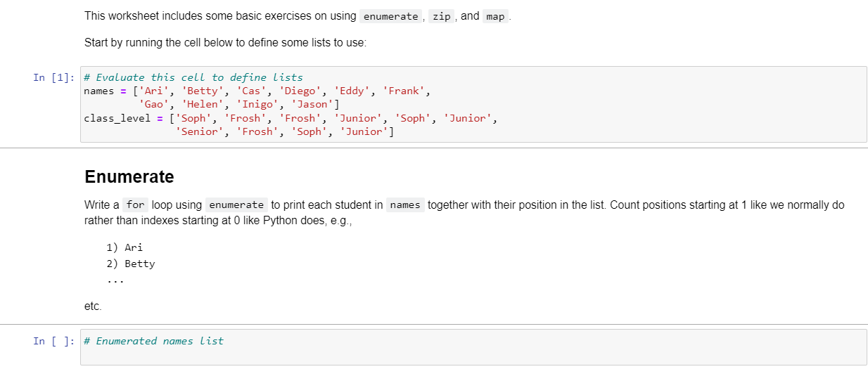The width and height of the screenshot is (868, 369).
Task: Click the inline 'zip' code word
Action: point(442,16)
